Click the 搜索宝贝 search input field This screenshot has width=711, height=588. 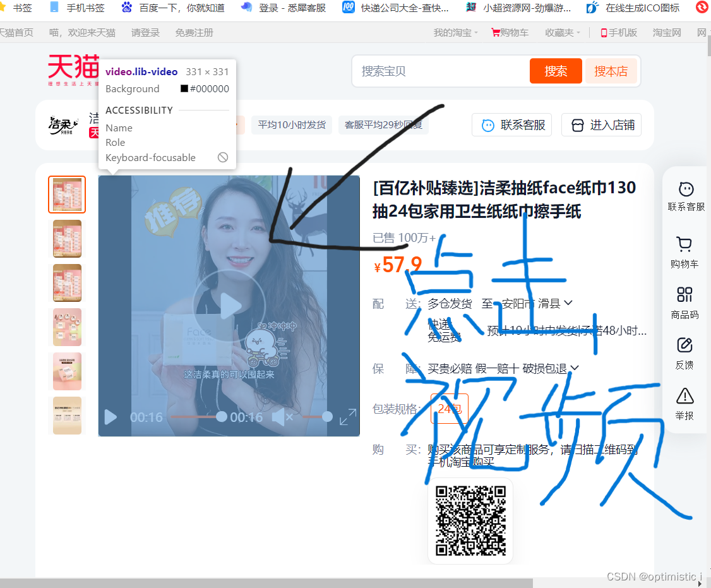click(440, 71)
